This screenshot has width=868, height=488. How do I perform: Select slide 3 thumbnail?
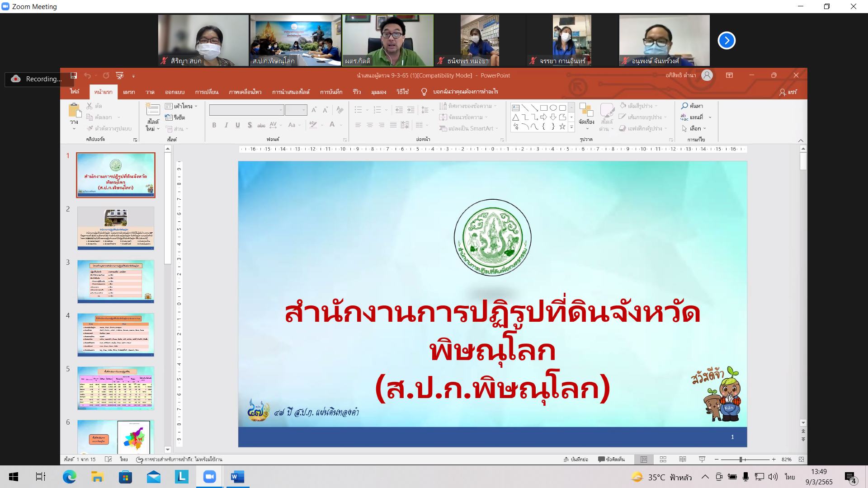[116, 282]
